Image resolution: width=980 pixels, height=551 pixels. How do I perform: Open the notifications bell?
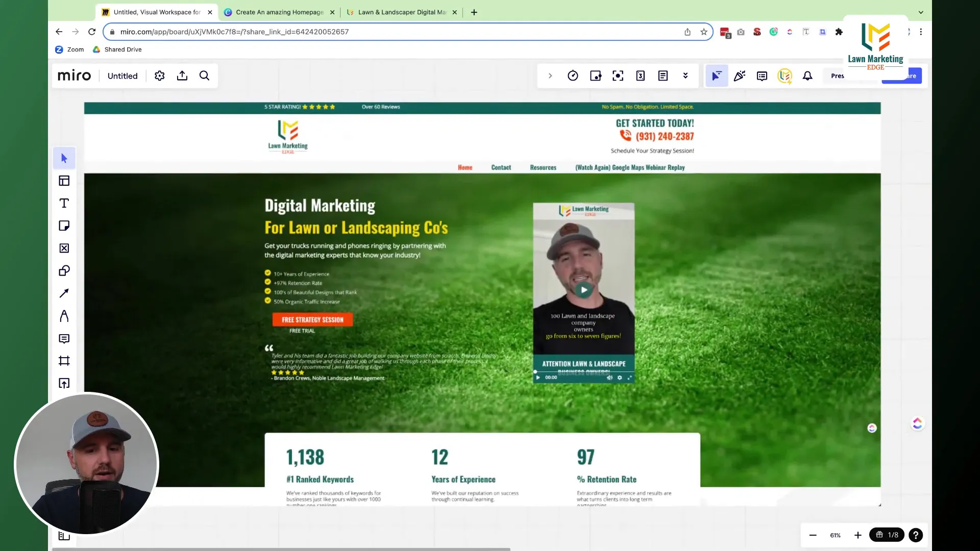(x=807, y=76)
